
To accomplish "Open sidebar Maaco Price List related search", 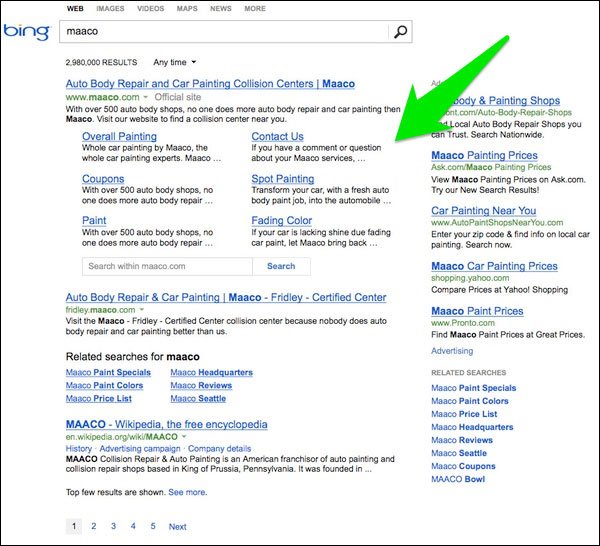I will (464, 414).
